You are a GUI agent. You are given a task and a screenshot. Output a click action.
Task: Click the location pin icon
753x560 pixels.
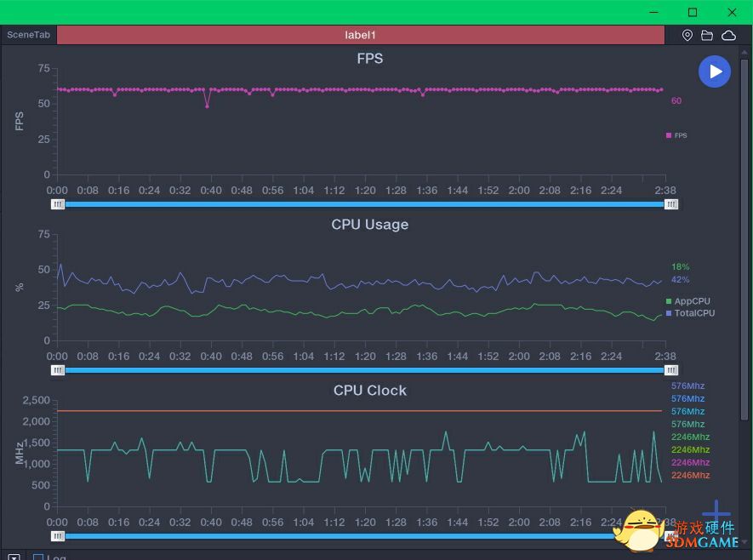pyautogui.click(x=687, y=35)
